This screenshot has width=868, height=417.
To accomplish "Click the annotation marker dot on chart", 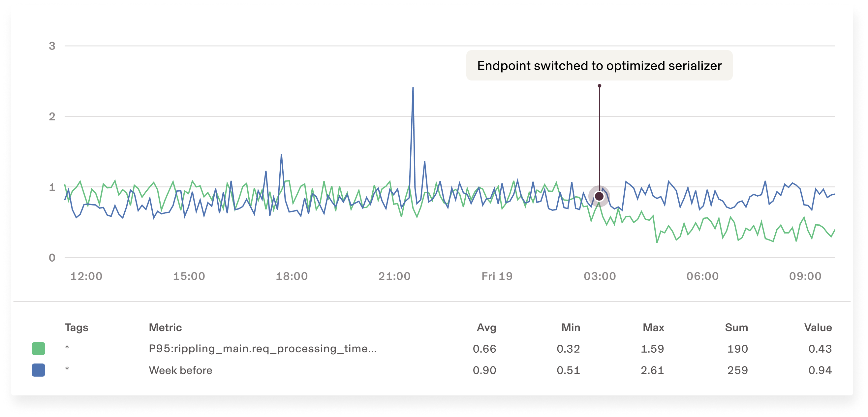I will coord(599,196).
